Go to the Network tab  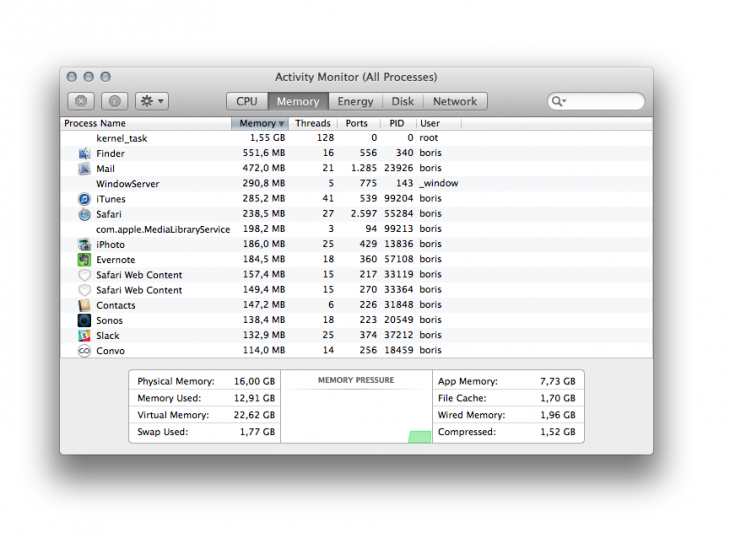[455, 101]
